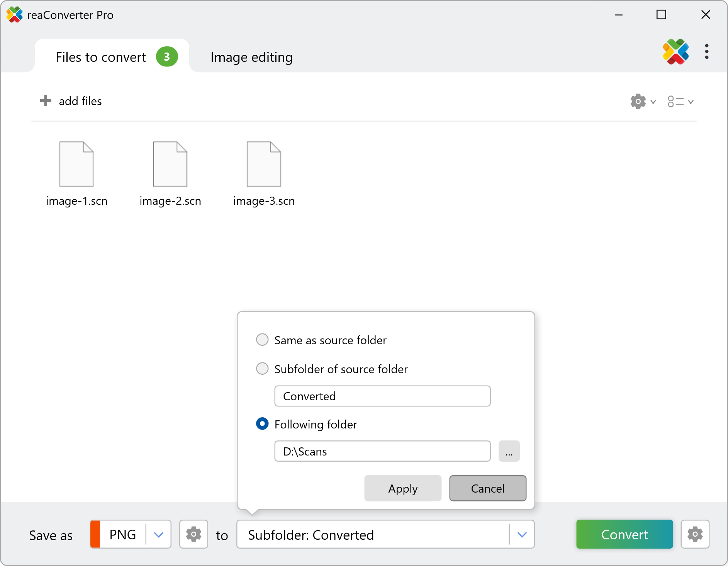Open the view mode list icon

tap(675, 102)
